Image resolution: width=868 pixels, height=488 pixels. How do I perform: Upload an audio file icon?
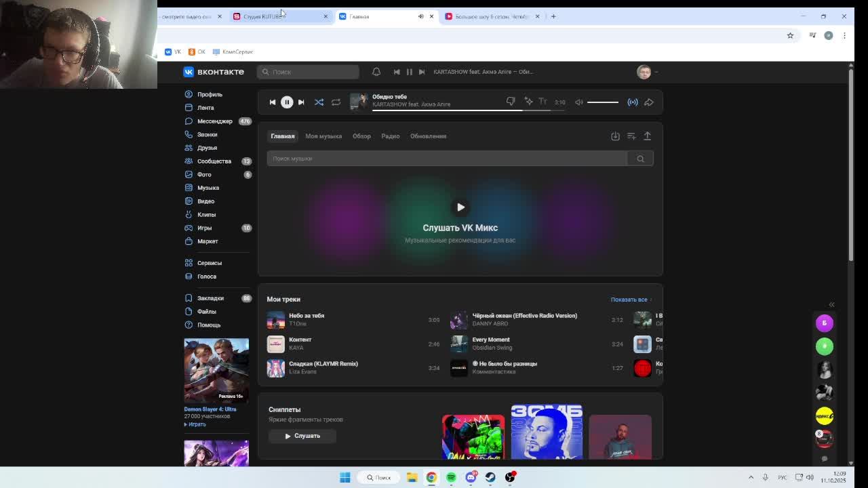[x=647, y=136]
